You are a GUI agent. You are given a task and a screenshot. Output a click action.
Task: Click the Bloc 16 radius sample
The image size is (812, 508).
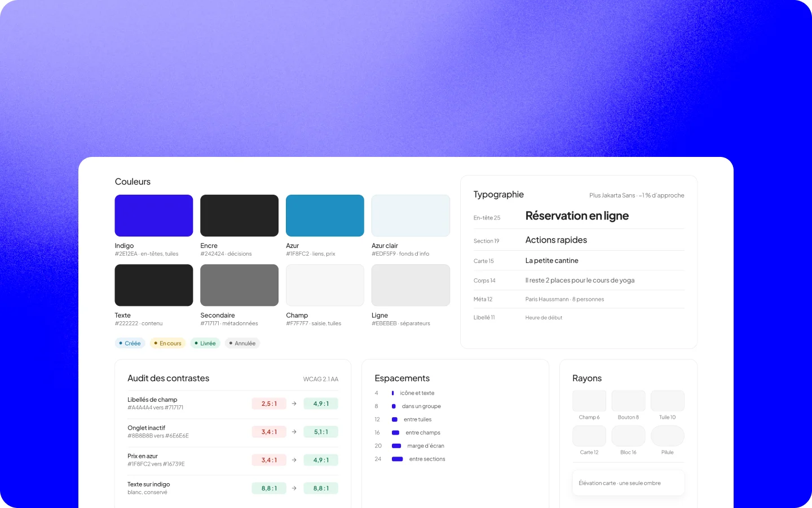[628, 436]
